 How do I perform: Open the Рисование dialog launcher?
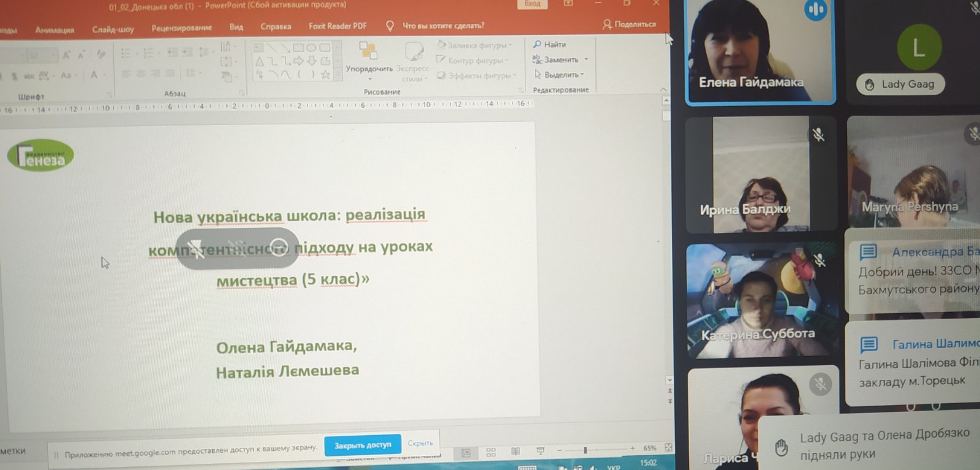coord(521,90)
